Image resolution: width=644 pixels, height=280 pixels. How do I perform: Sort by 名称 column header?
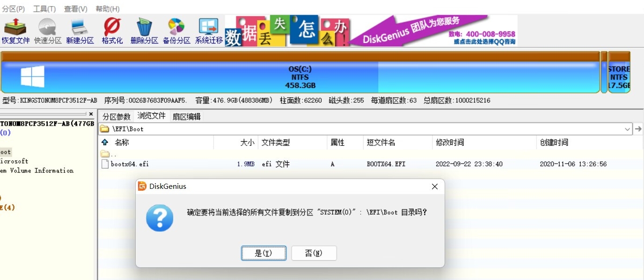122,143
